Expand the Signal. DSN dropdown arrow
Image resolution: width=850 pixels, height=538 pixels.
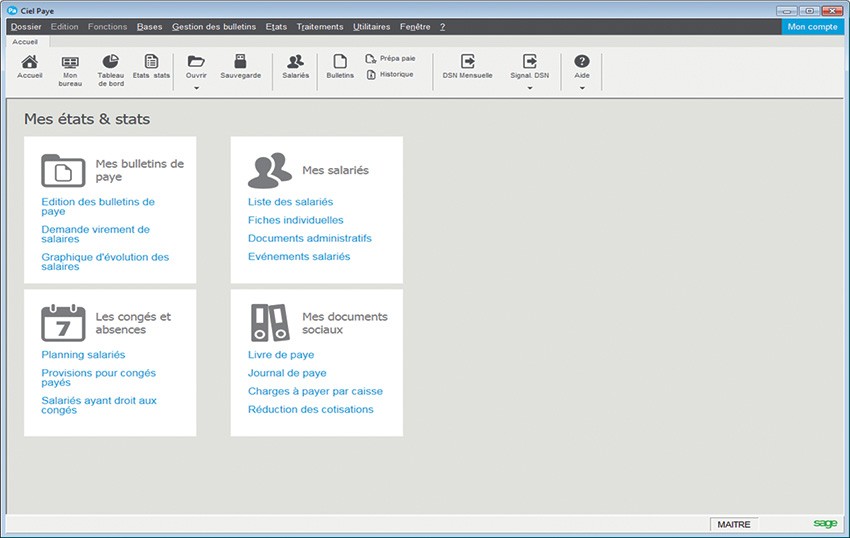(530, 88)
